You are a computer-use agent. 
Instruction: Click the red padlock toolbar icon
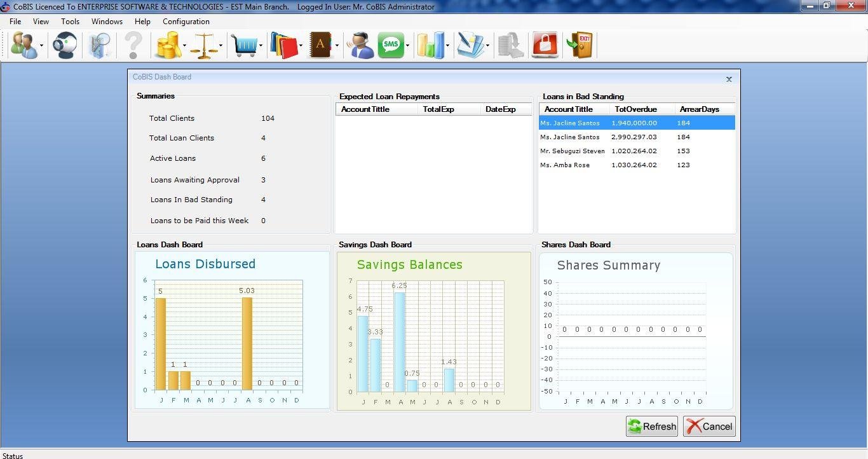(x=545, y=45)
